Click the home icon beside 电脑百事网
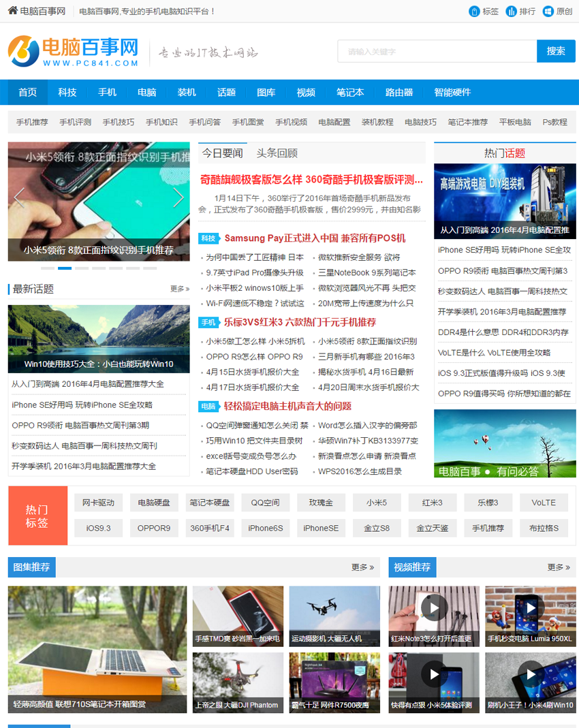The width and height of the screenshot is (579, 728). coord(13,11)
